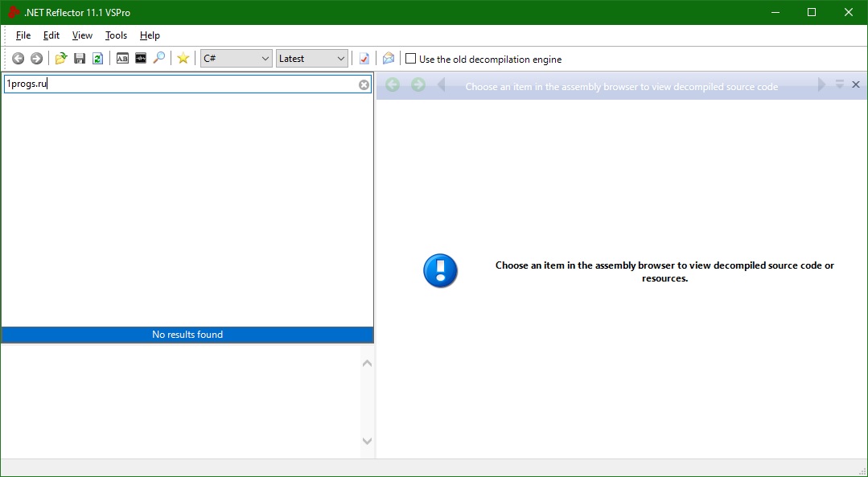Click the right triangle in code pane header
Viewport: 868px width, 477px height.
[821, 84]
